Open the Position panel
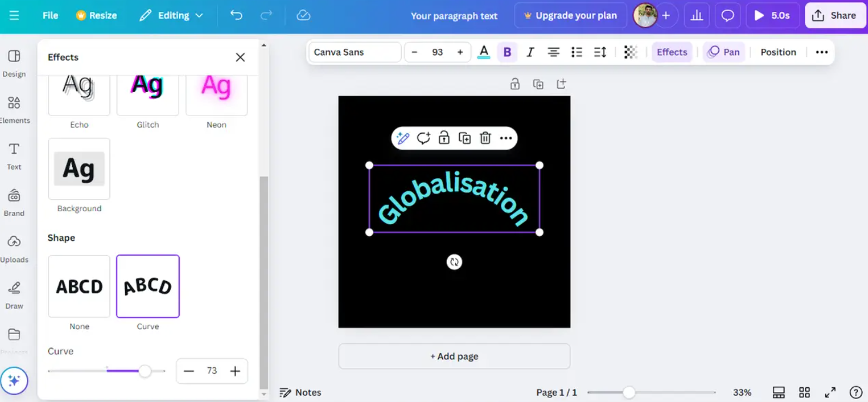 (x=778, y=52)
